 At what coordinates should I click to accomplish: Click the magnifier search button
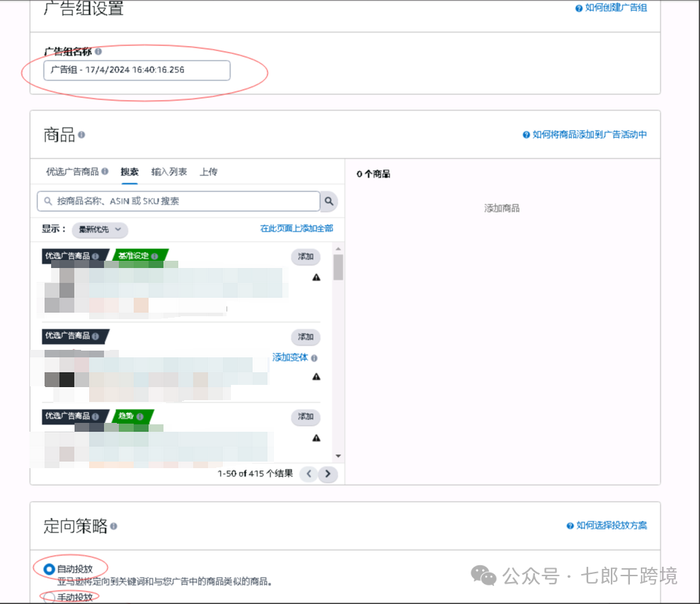coord(329,201)
